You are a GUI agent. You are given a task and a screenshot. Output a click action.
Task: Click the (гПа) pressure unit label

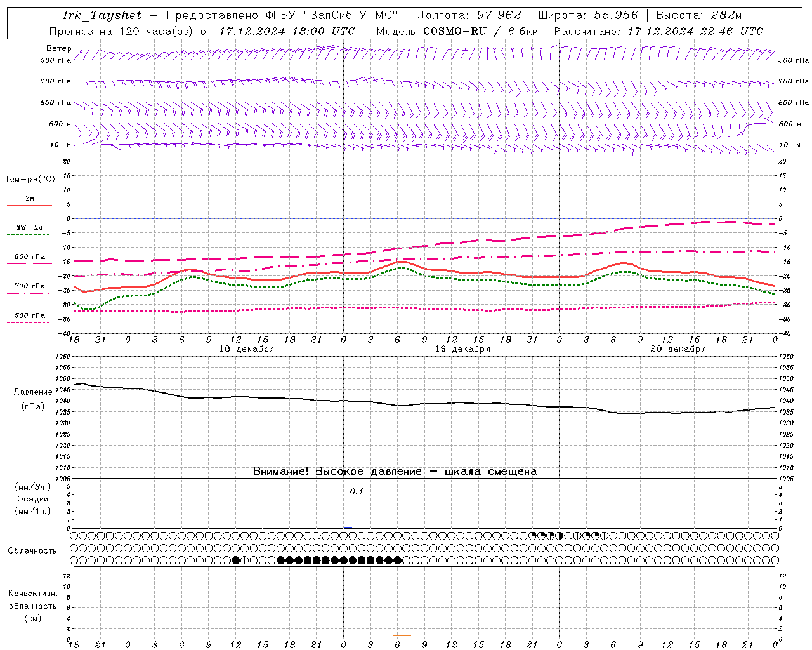point(33,406)
